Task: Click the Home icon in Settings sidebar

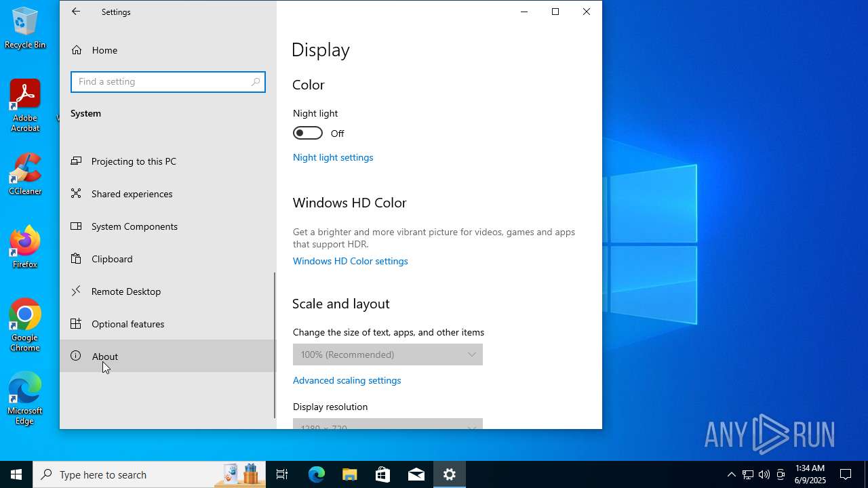Action: coord(77,50)
